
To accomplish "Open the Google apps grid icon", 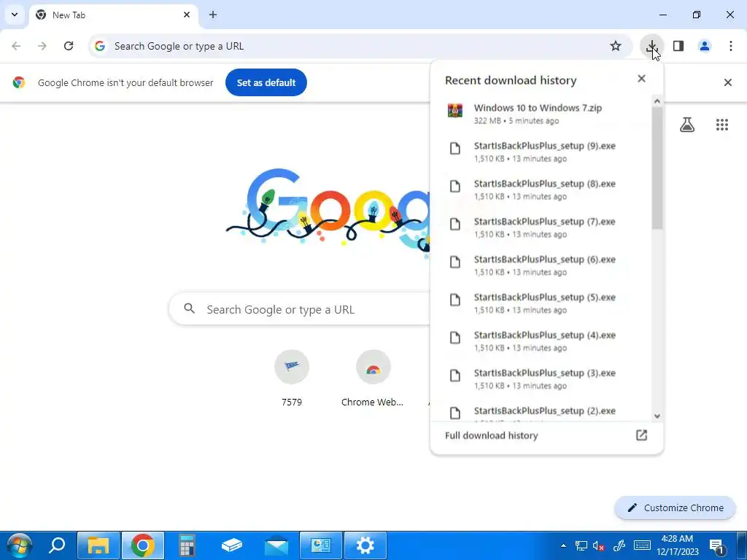I will [721, 125].
